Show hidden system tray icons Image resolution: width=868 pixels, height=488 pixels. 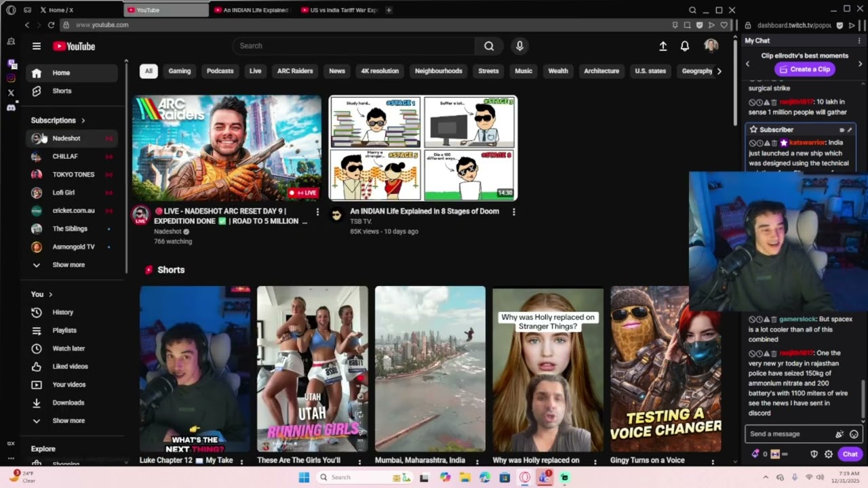[765, 477]
